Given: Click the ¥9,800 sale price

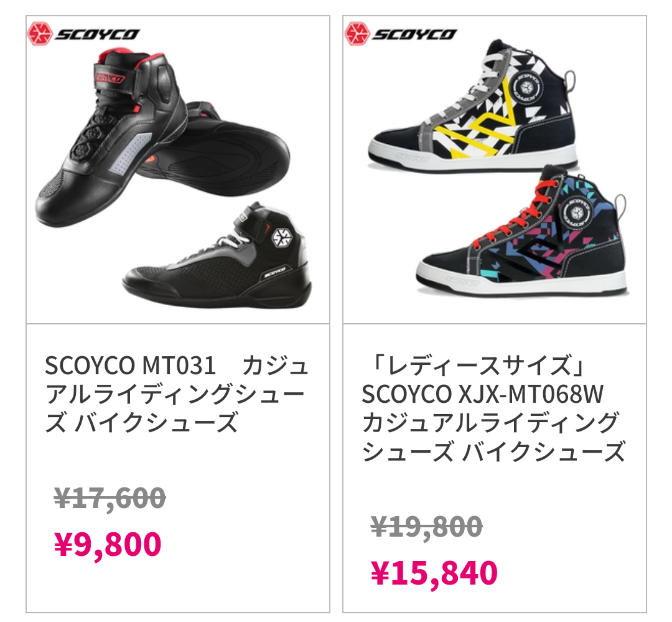Looking at the screenshot, I should 108,545.
